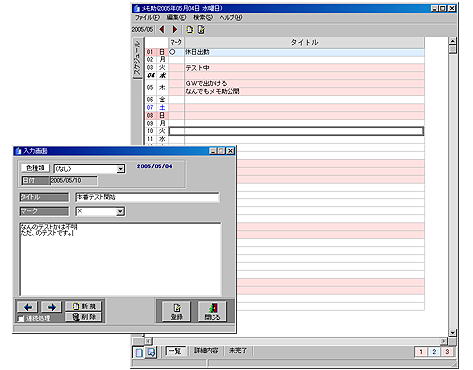The height and width of the screenshot is (370, 473).
Task: Click the main window title bar app icon
Action: click(136, 8)
